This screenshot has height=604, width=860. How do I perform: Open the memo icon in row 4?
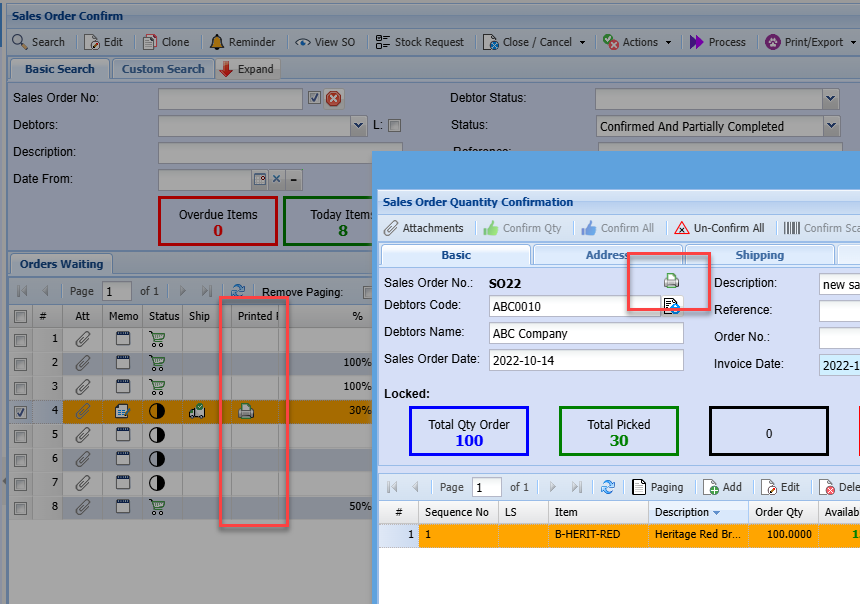tap(123, 411)
